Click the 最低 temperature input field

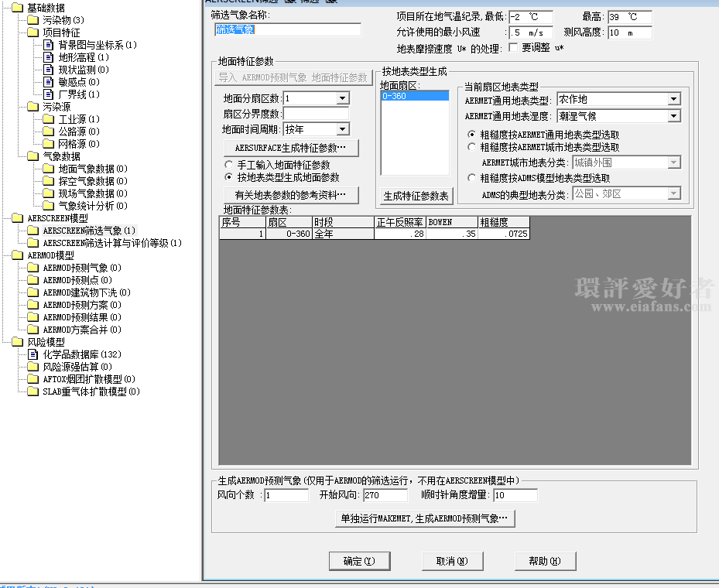[531, 17]
